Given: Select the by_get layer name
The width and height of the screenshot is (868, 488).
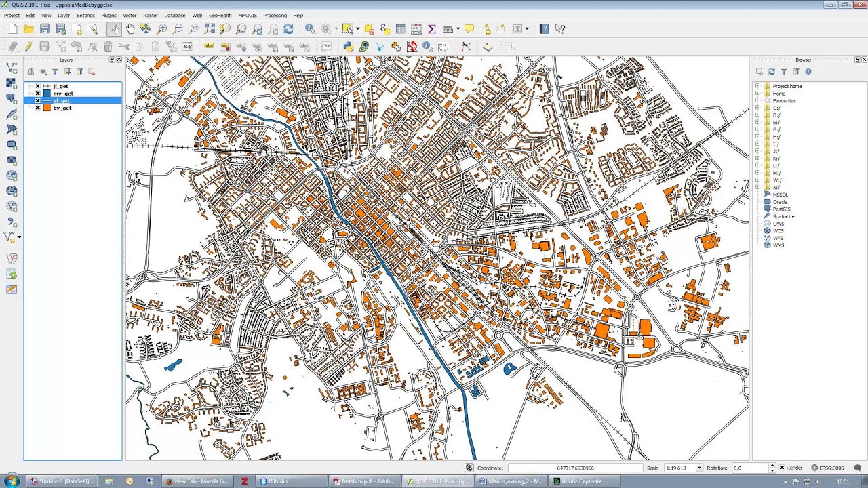Looking at the screenshot, I should coord(62,108).
